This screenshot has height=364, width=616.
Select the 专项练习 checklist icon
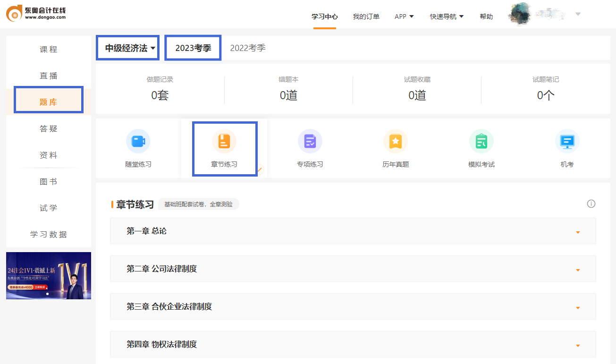tap(310, 141)
